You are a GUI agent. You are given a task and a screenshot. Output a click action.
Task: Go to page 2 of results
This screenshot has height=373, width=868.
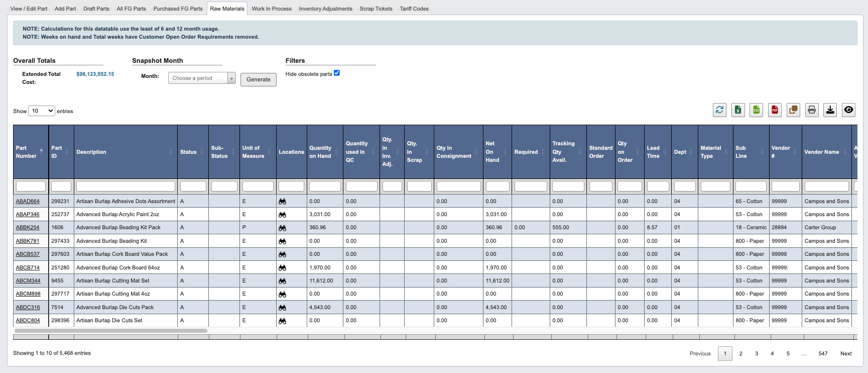(x=740, y=353)
